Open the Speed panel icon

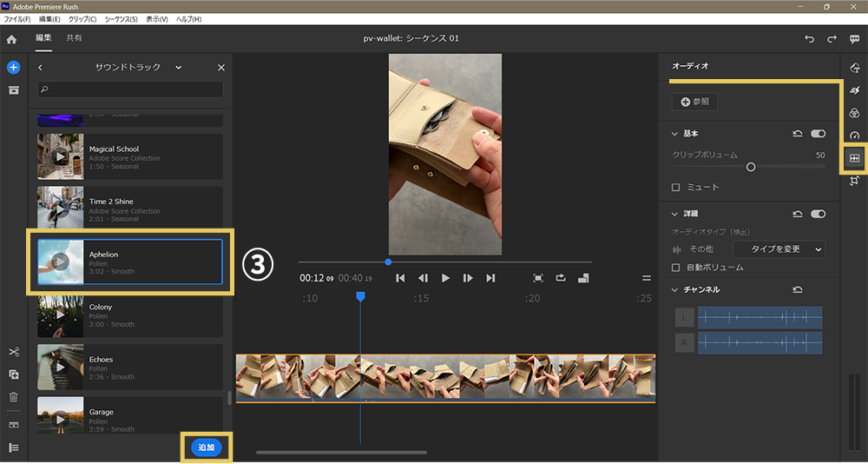(x=854, y=136)
